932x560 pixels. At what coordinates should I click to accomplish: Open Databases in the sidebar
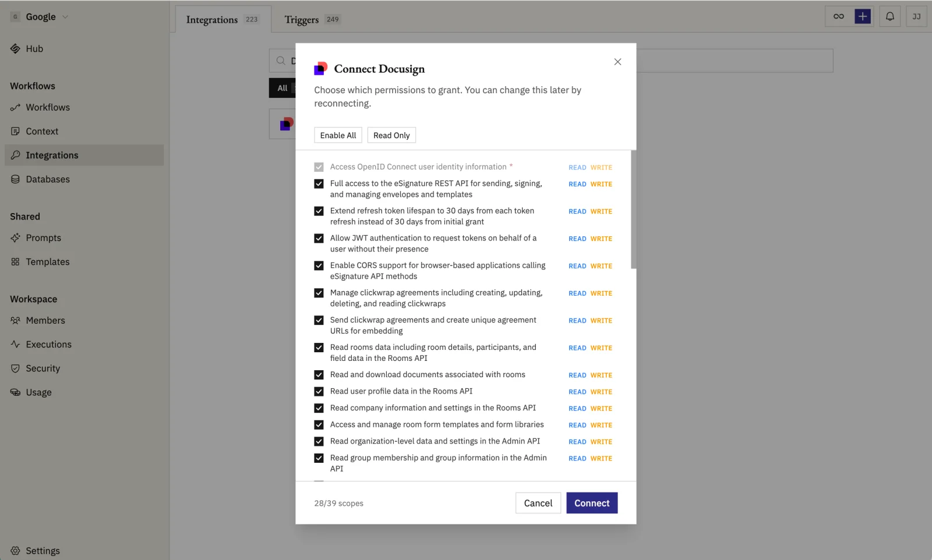pyautogui.click(x=84, y=179)
